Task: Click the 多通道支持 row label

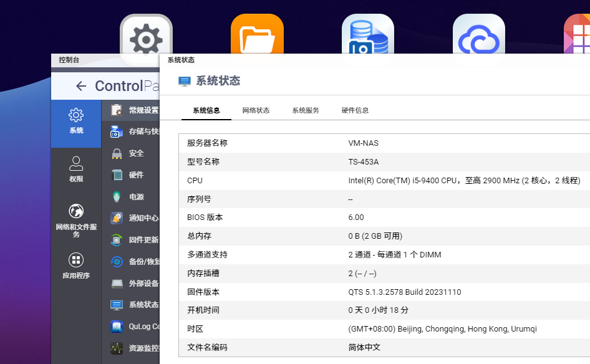Action: [x=207, y=254]
